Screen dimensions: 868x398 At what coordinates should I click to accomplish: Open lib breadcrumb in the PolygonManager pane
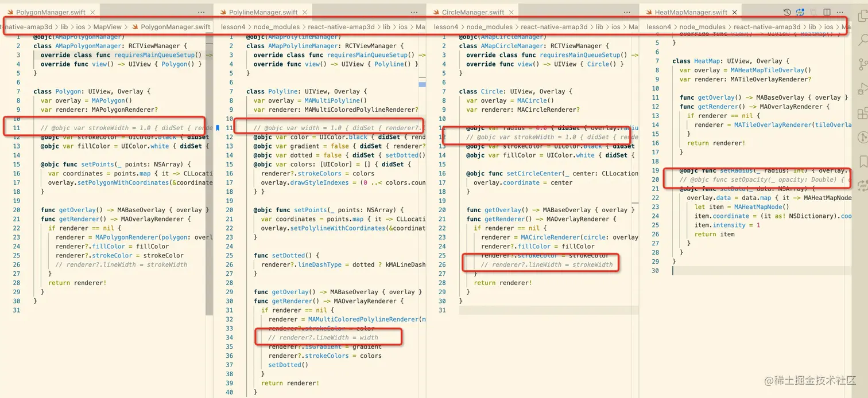coord(64,27)
